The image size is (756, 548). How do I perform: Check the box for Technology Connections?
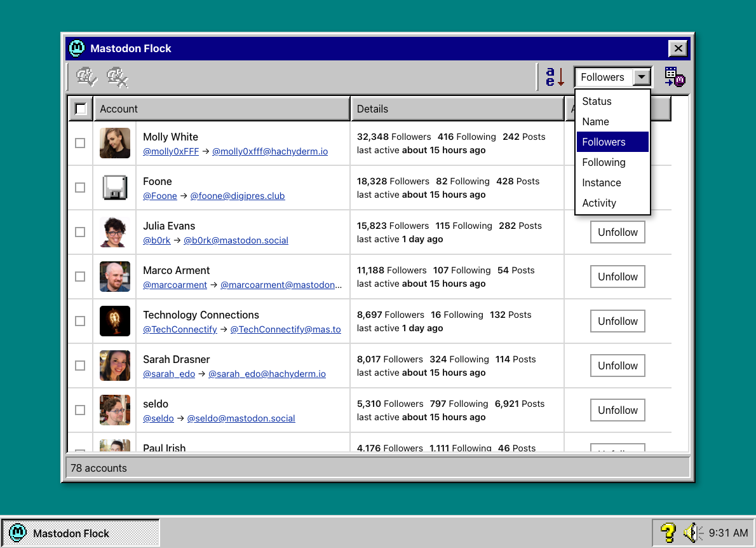(80, 321)
